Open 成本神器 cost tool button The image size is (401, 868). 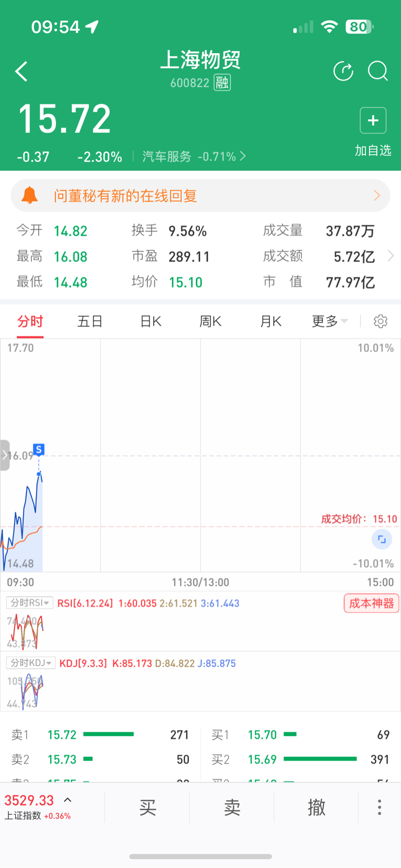(371, 603)
